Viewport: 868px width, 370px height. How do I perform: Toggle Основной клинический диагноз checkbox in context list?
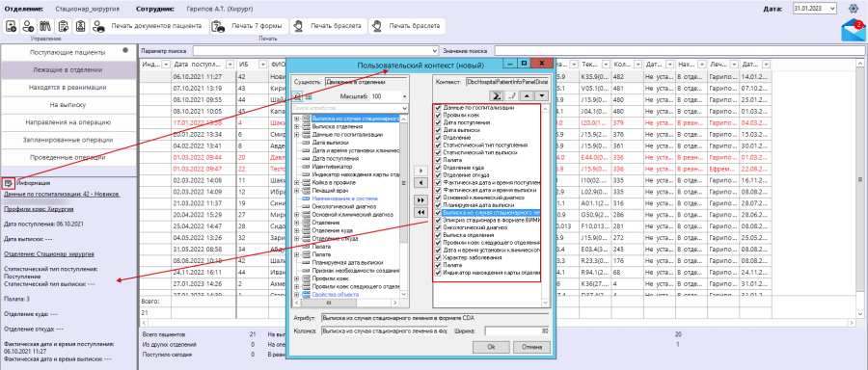point(439,197)
